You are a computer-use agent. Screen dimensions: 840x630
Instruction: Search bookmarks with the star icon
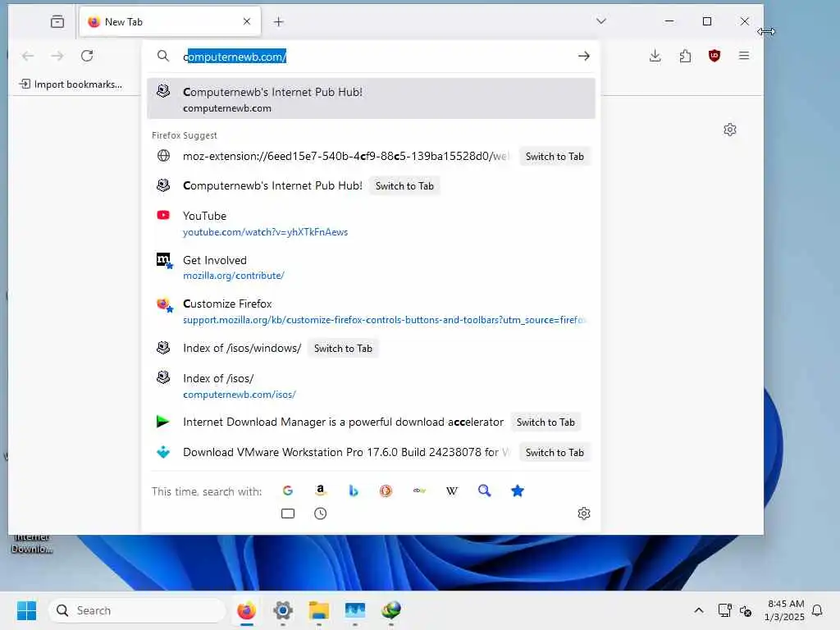[517, 491]
